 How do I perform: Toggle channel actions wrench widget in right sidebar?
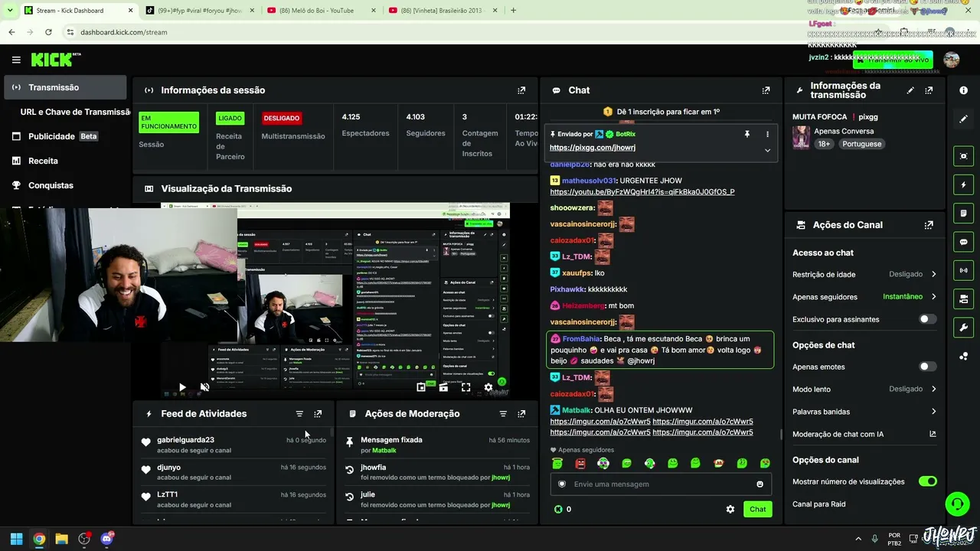(x=964, y=328)
